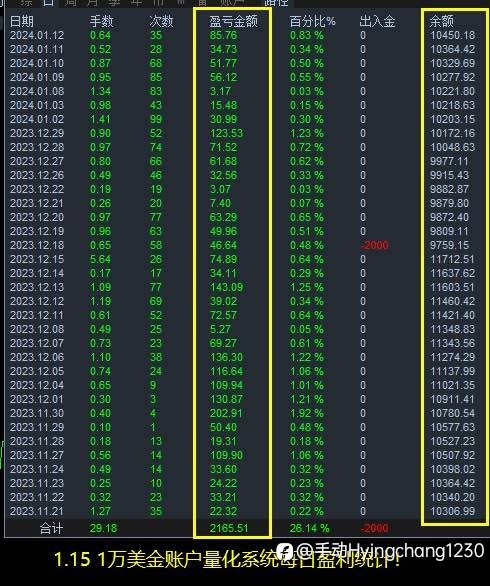
Task: Select the profit value 22.32
Action: pos(223,511)
